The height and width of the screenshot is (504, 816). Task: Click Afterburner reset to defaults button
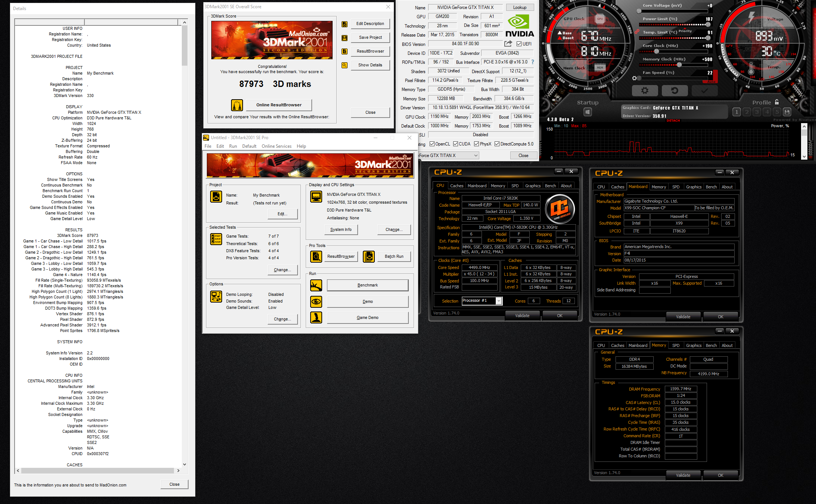[x=675, y=90]
